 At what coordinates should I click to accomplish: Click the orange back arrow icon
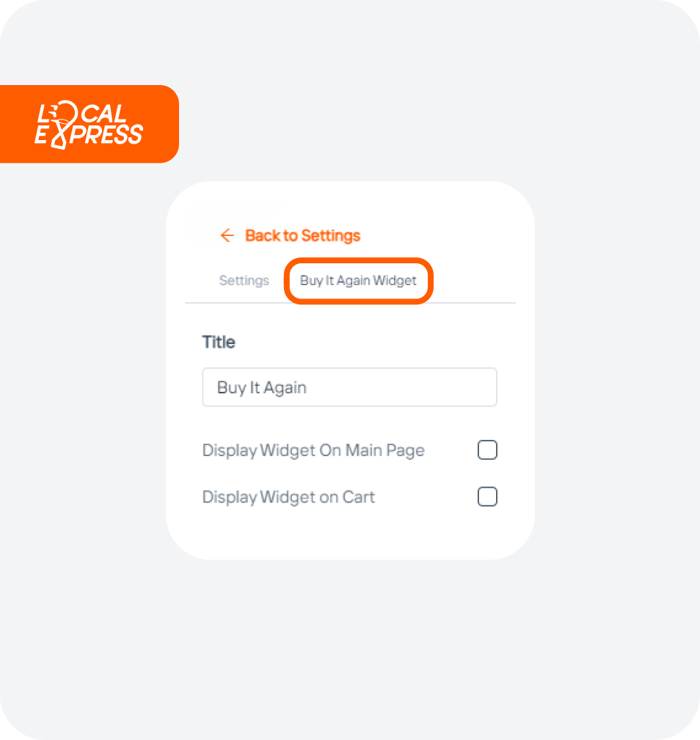pyautogui.click(x=227, y=235)
